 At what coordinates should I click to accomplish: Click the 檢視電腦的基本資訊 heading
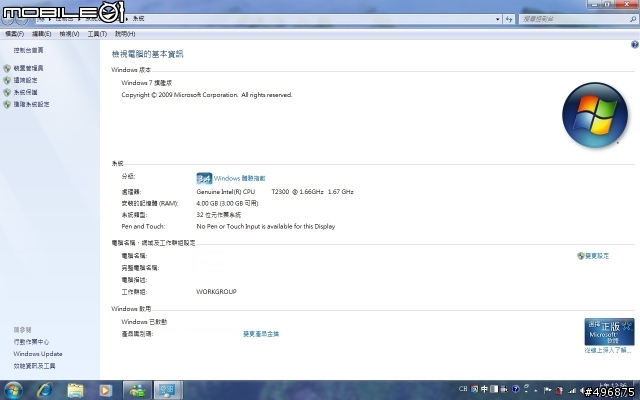pyautogui.click(x=147, y=54)
